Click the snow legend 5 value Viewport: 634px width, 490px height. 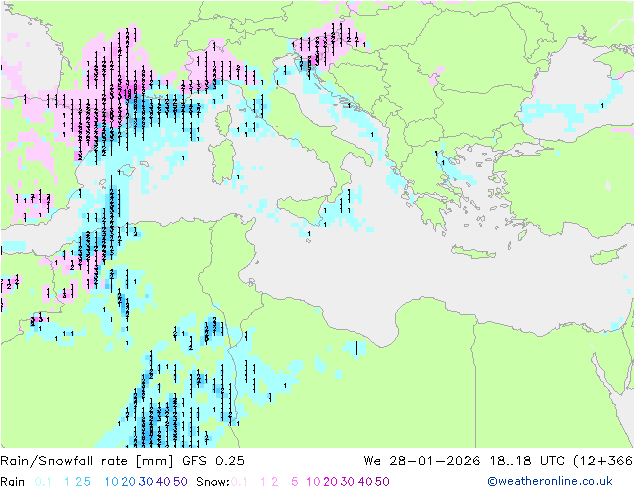295,482
